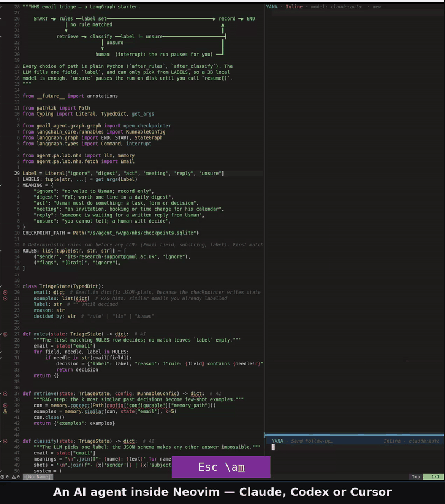Screen dimensions: 445x504
Task: Click the error sign next to def classify
Action: [x=5, y=441]
